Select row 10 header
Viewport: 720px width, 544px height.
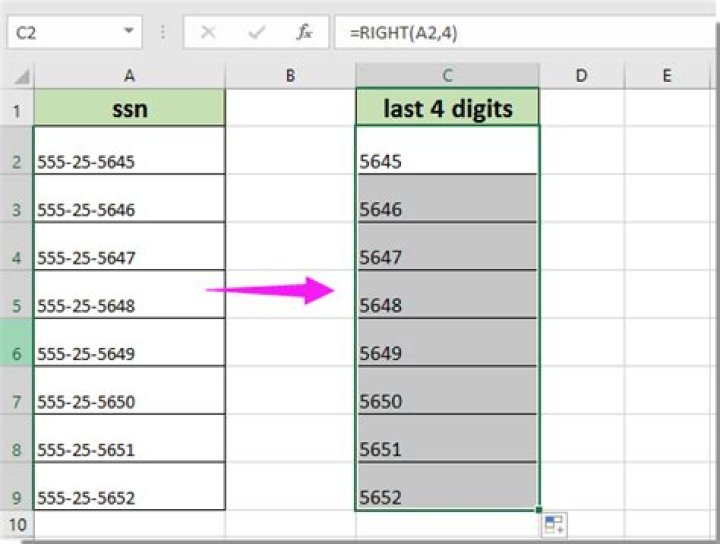click(16, 524)
